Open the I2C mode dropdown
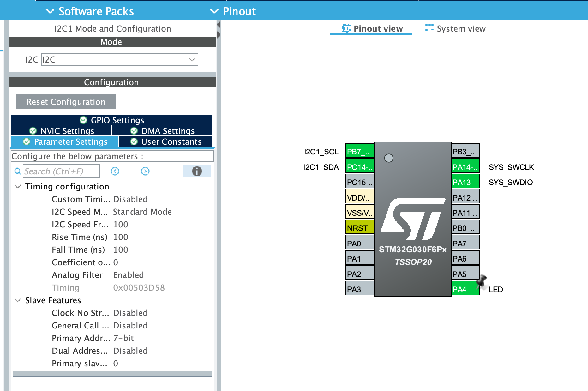This screenshot has width=588, height=391. tap(191, 59)
